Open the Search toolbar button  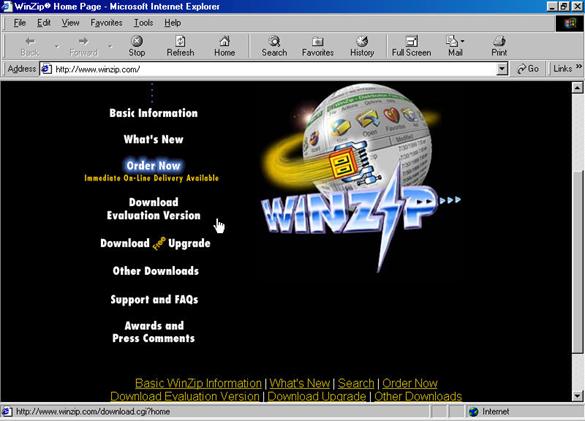[x=274, y=46]
